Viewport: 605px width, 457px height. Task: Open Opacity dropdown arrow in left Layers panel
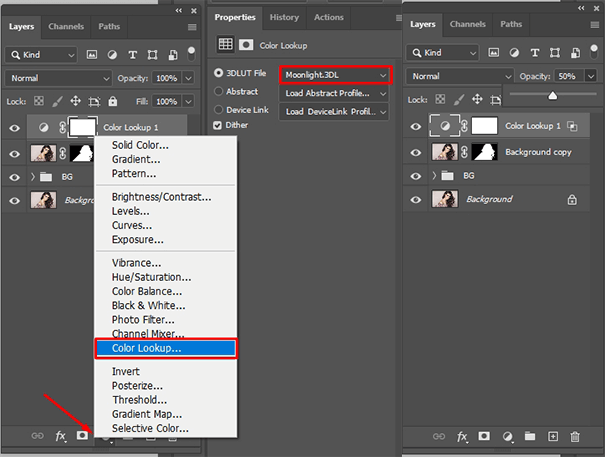[188, 78]
